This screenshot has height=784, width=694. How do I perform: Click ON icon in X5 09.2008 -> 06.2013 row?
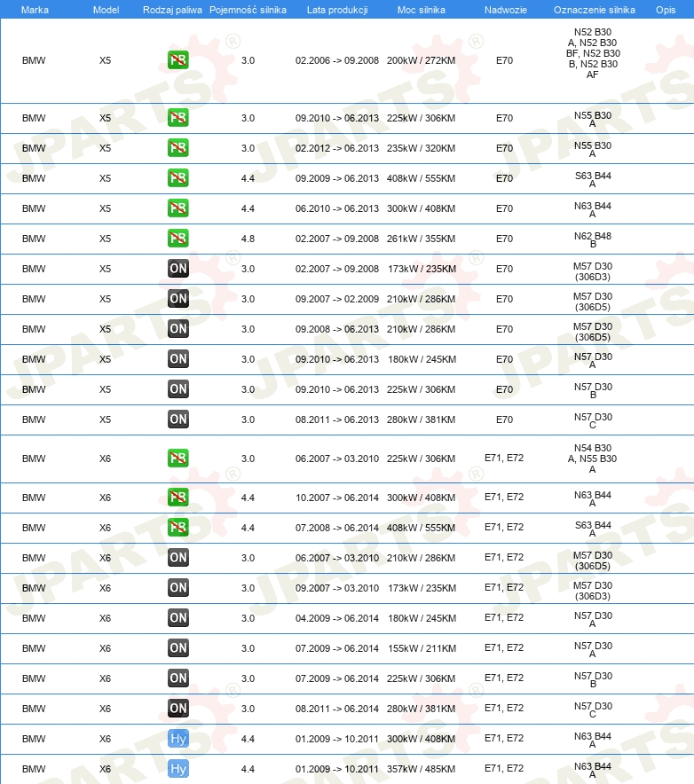pos(178,328)
